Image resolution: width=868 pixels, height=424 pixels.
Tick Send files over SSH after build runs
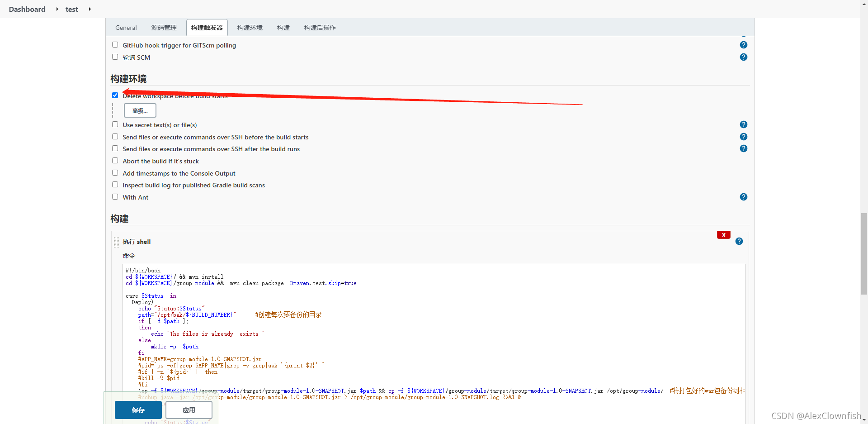tap(115, 148)
